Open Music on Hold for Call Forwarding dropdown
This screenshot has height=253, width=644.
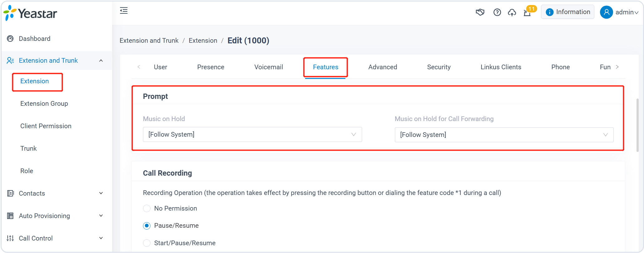pos(504,135)
